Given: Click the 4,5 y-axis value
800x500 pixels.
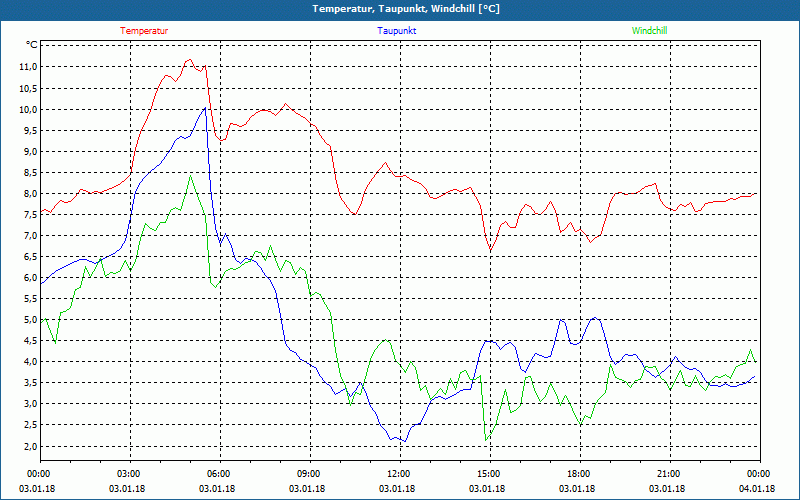Looking at the screenshot, I should [30, 341].
